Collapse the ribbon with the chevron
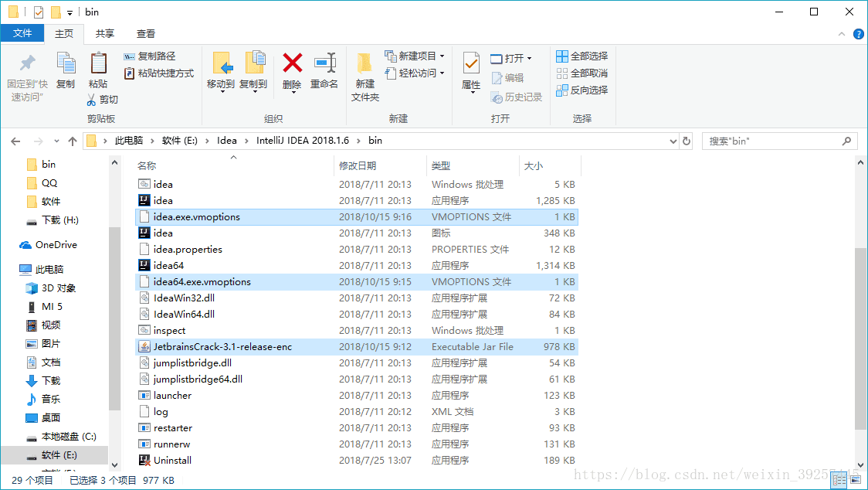Screen dimensions: 868x490 tap(842, 34)
